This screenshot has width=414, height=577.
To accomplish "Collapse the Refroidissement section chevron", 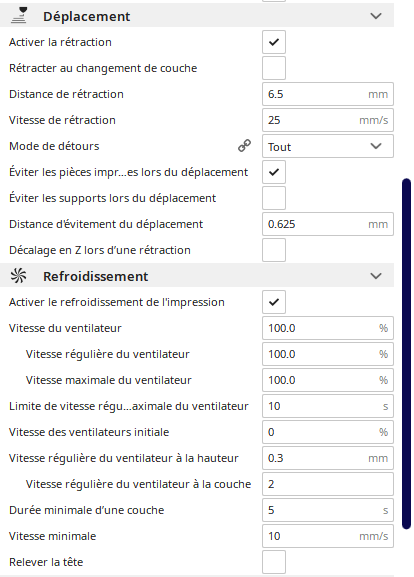I will [376, 276].
